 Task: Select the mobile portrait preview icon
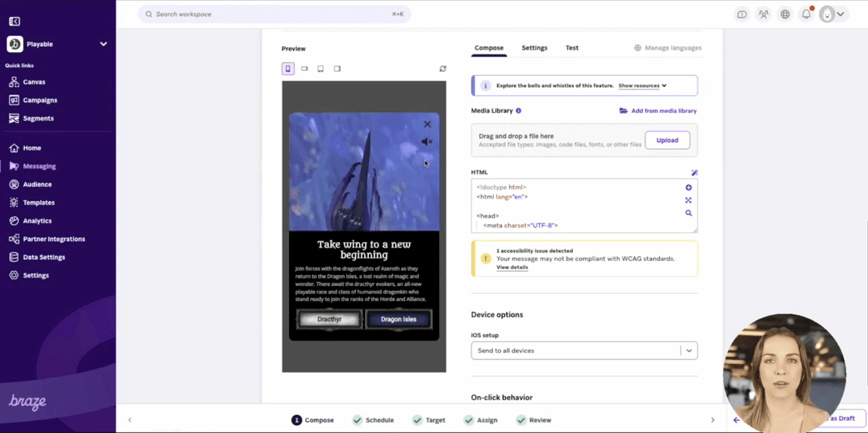tap(288, 69)
